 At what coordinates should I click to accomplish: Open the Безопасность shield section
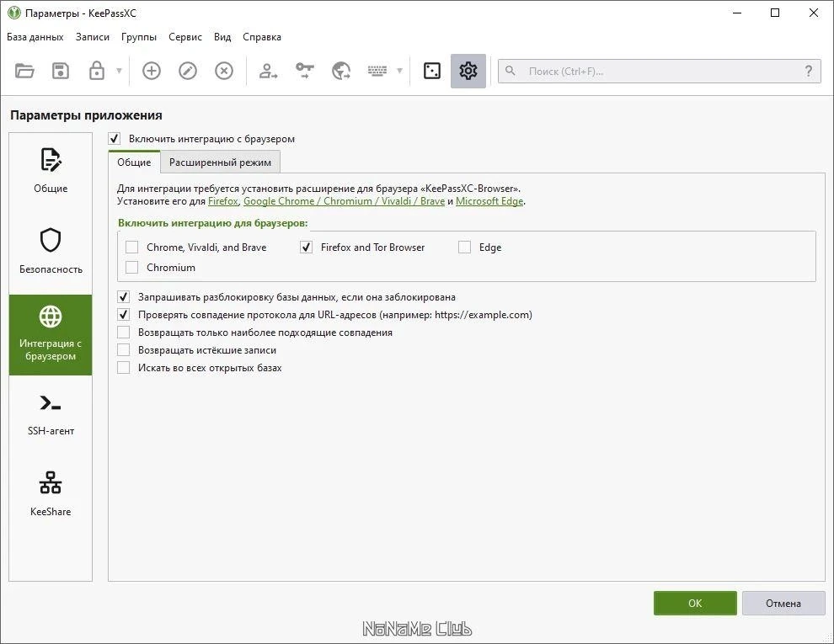(51, 253)
